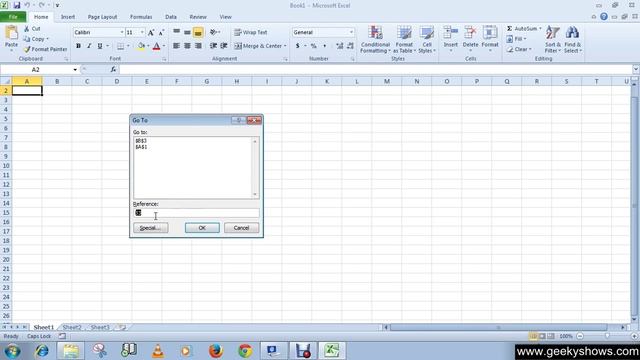Click Merge & Center button
The height and width of the screenshot is (360, 640).
click(x=258, y=46)
